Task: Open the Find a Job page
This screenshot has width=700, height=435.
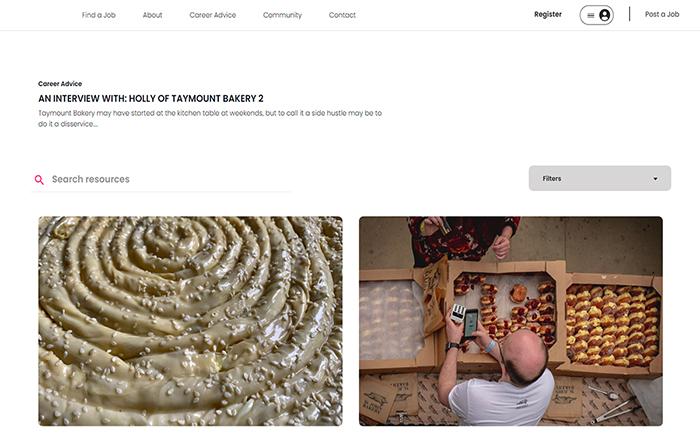Action: click(99, 15)
